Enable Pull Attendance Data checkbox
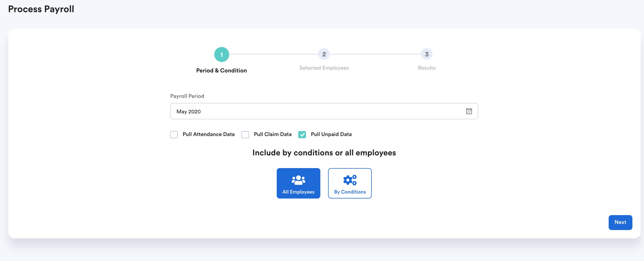Image resolution: width=644 pixels, height=261 pixels. [174, 135]
